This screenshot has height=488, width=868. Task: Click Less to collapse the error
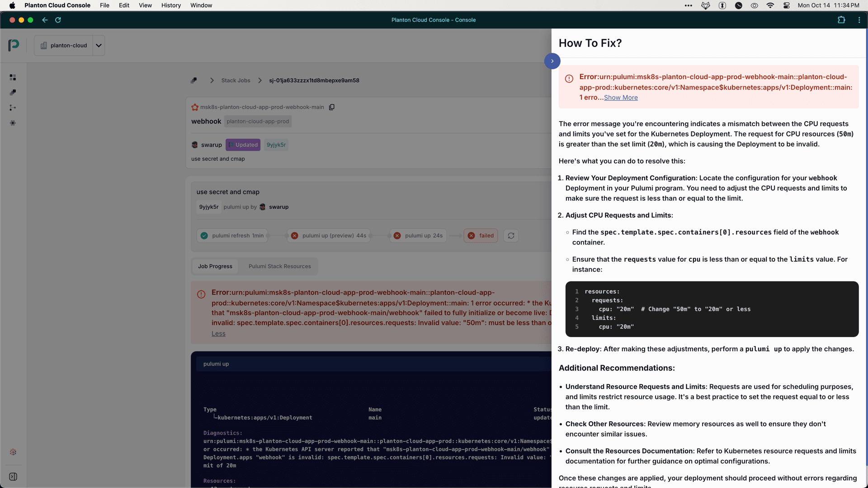coord(218,334)
